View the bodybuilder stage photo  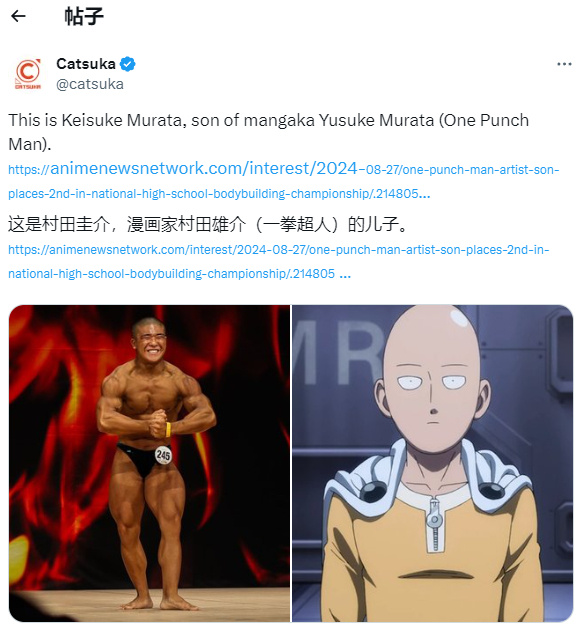[149, 463]
